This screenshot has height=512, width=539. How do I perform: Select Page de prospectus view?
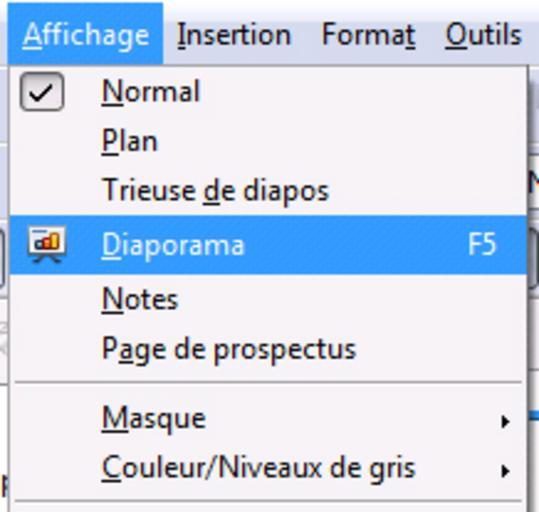tap(268, 349)
